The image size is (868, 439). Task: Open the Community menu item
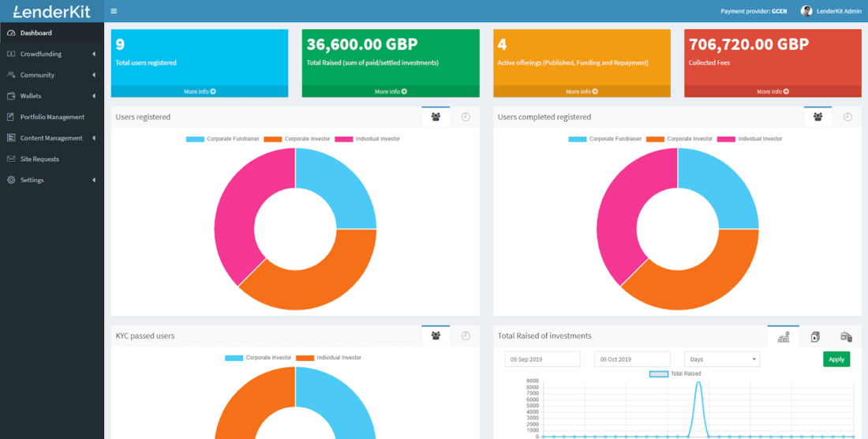pyautogui.click(x=52, y=75)
